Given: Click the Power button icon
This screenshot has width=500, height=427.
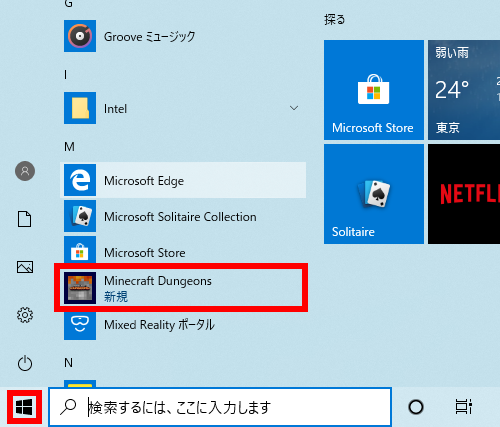Looking at the screenshot, I should [25, 363].
